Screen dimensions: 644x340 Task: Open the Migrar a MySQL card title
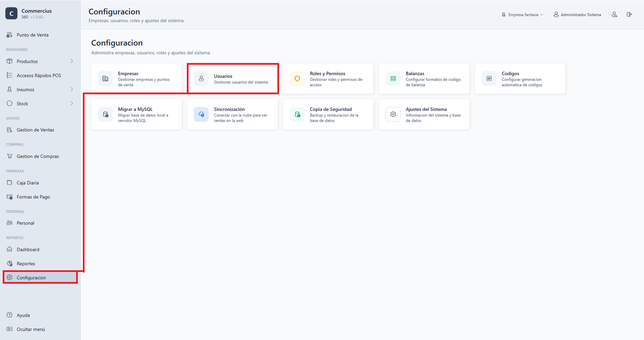point(135,109)
